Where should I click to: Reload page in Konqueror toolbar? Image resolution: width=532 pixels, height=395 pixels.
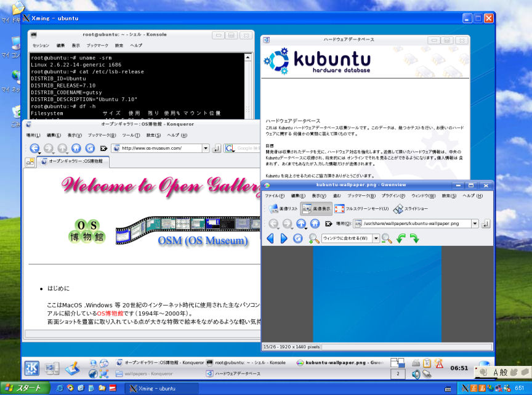point(90,148)
